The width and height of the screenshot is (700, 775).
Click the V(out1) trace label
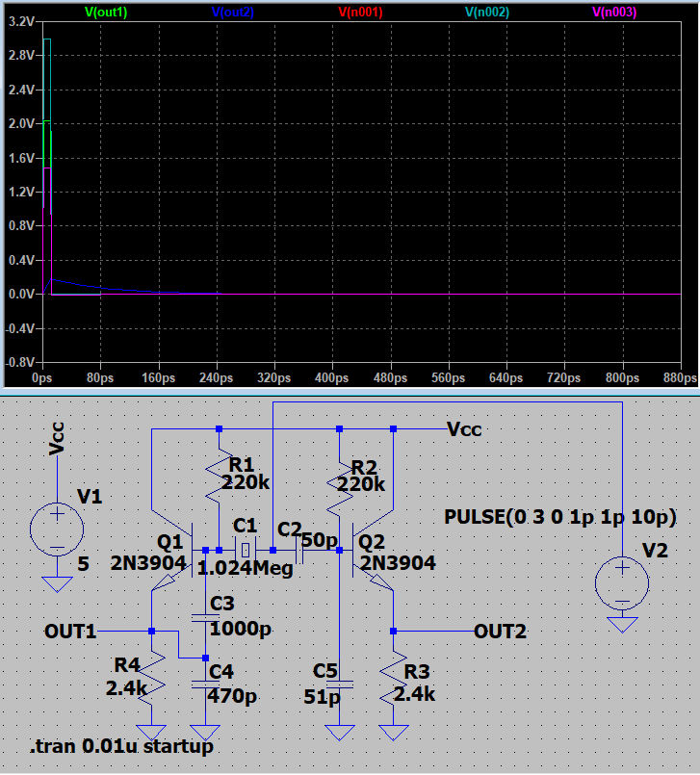pyautogui.click(x=106, y=13)
